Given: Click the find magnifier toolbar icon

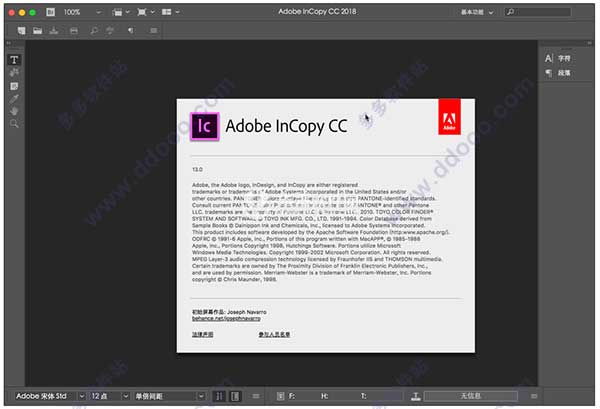Looking at the screenshot, I should point(94,30).
